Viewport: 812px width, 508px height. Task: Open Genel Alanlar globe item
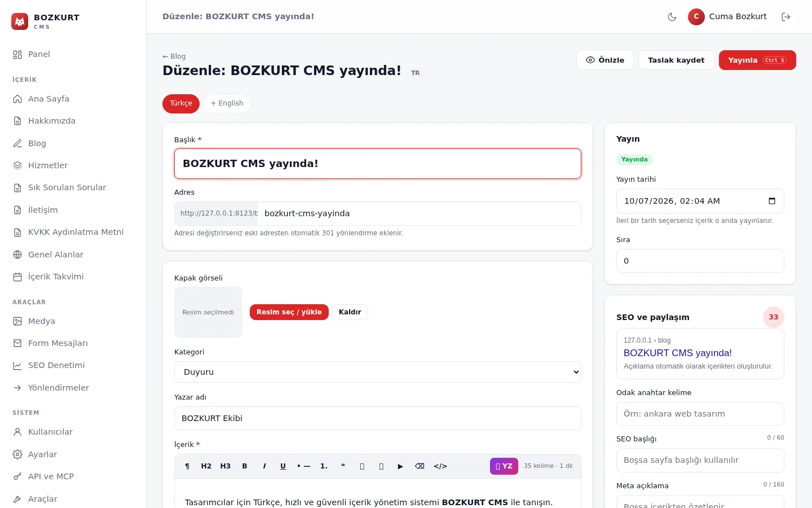(x=73, y=255)
